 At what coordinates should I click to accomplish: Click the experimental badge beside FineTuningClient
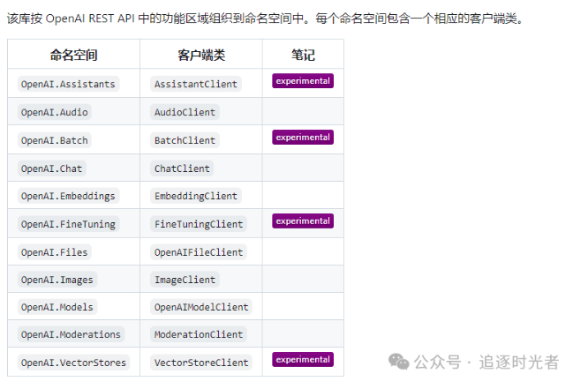tap(303, 221)
